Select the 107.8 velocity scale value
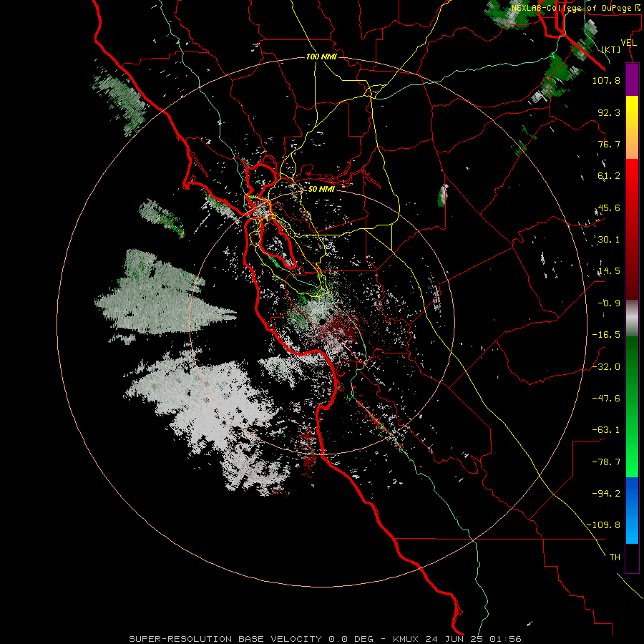The height and width of the screenshot is (644, 644). coord(606,80)
